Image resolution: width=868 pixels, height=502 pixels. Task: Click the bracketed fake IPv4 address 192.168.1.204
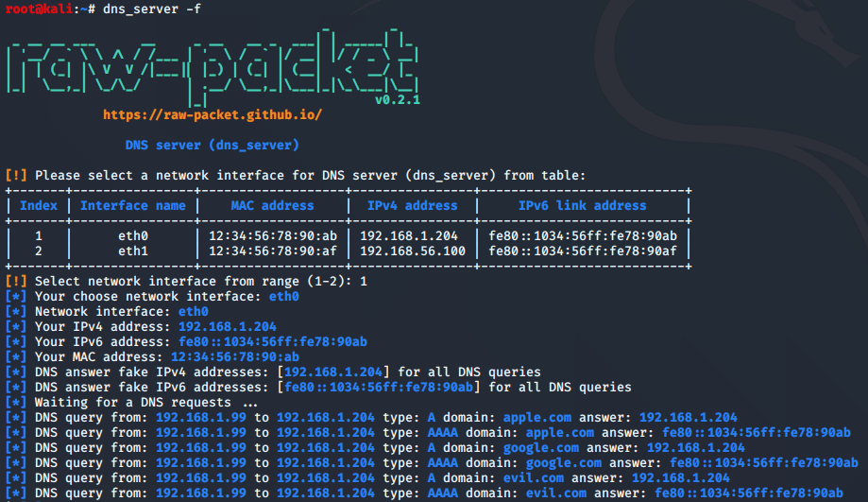(x=333, y=372)
